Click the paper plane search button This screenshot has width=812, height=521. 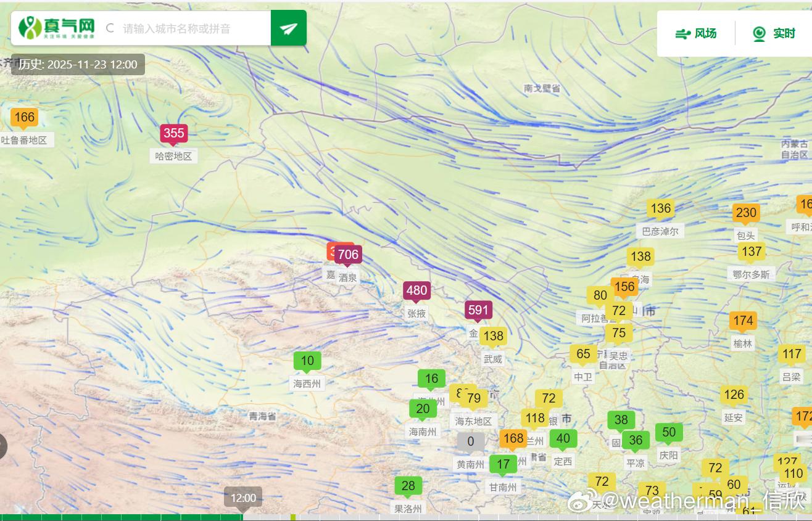click(x=289, y=28)
